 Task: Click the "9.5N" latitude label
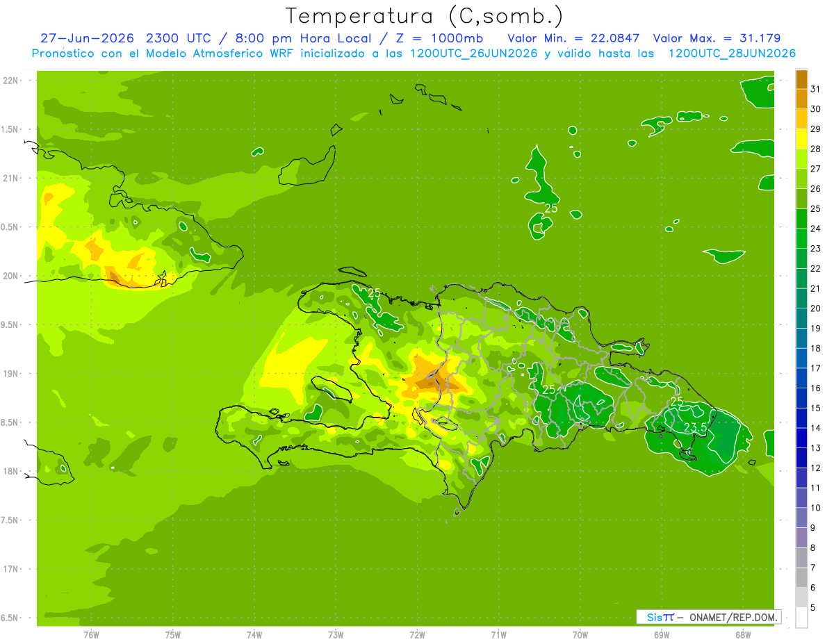coord(10,325)
